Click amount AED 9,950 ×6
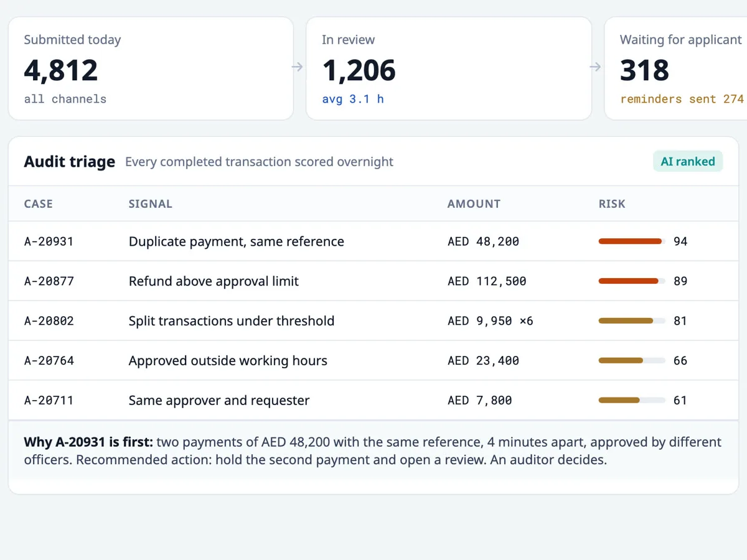This screenshot has width=747, height=560. click(490, 321)
